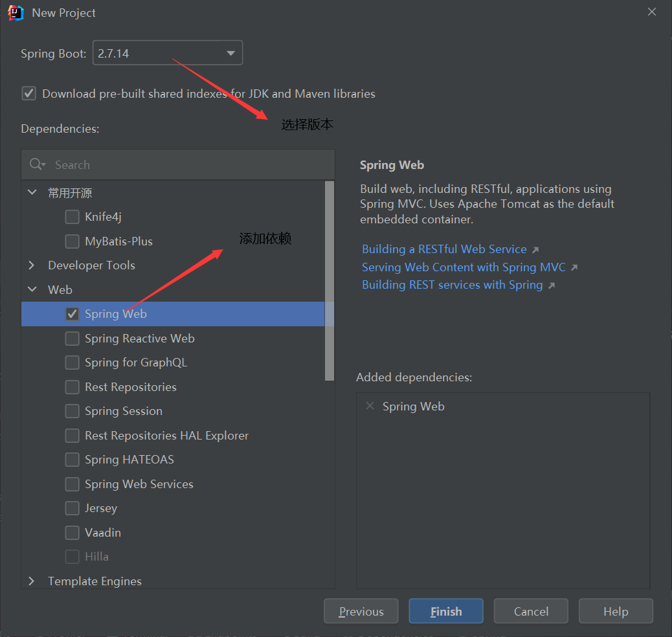
Task: Enable Spring Reactive Web dependency
Action: click(72, 338)
